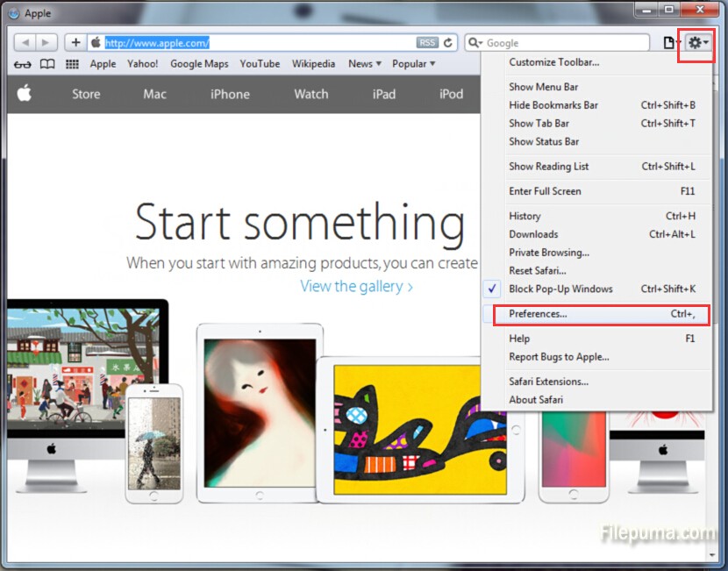Show all bookmarks using the book icon
The width and height of the screenshot is (728, 571).
(47, 64)
